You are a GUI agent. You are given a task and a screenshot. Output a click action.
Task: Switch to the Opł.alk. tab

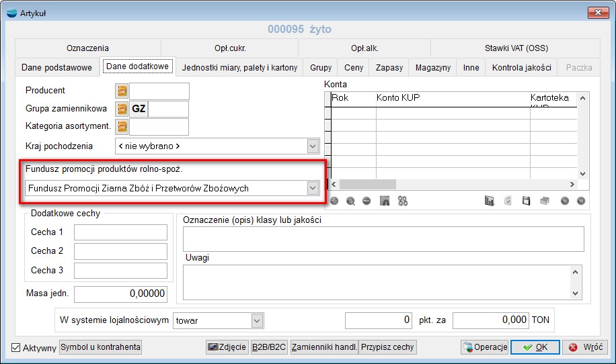364,48
